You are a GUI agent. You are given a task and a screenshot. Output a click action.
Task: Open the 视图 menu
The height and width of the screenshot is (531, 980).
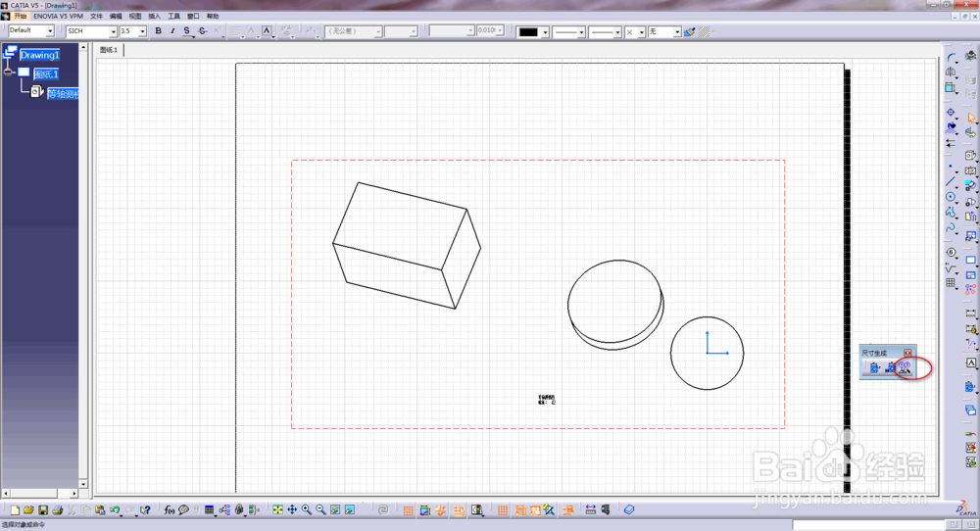pos(135,17)
